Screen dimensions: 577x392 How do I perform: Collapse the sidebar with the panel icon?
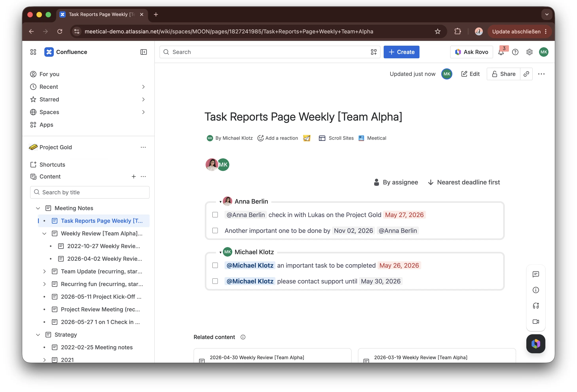click(x=143, y=52)
